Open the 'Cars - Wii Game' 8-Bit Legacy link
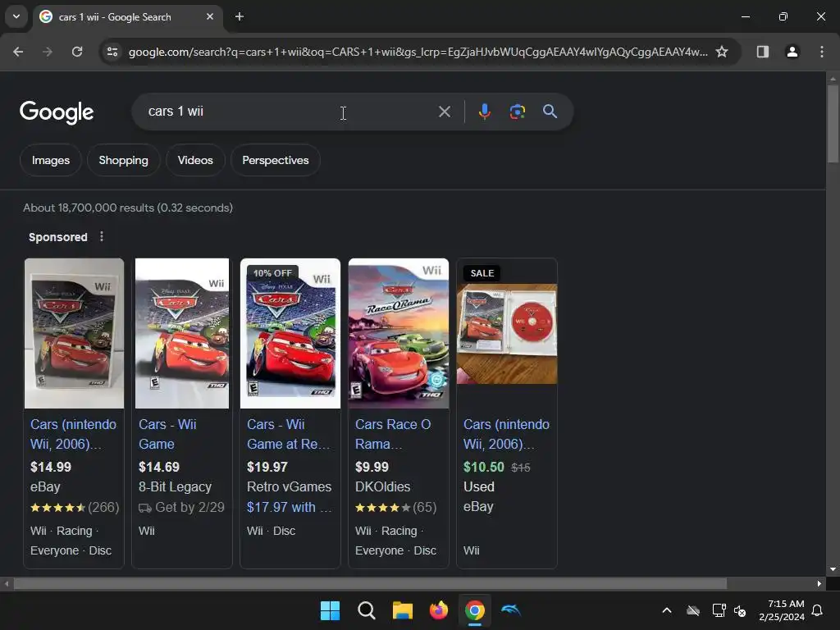 [x=167, y=434]
